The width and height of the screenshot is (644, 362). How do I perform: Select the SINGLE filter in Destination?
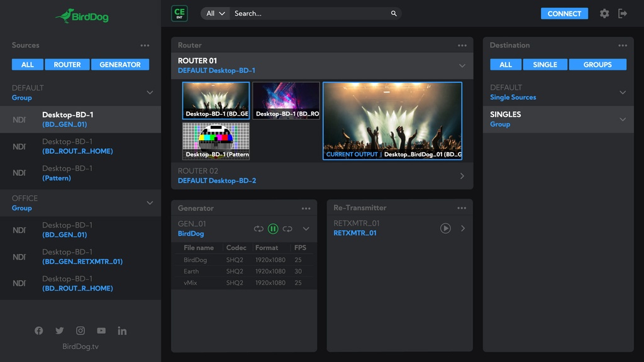coord(545,64)
